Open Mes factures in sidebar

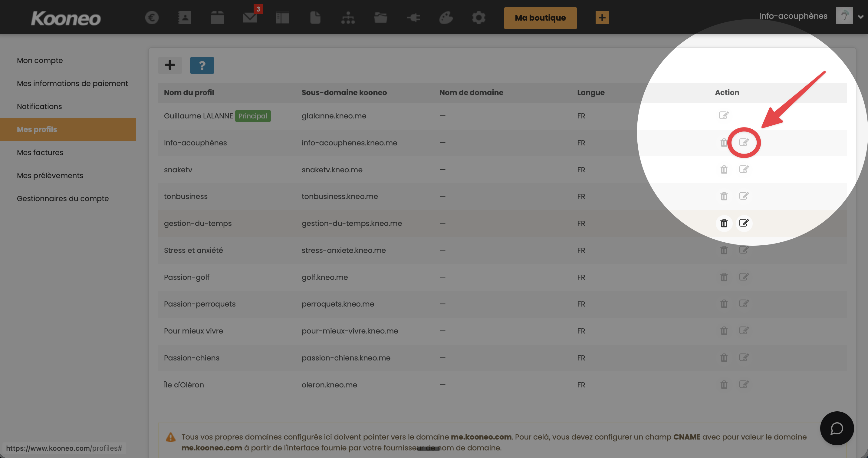pyautogui.click(x=40, y=152)
